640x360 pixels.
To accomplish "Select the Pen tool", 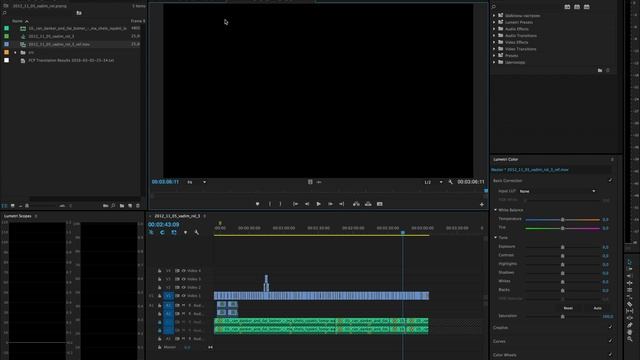I will (x=629, y=325).
